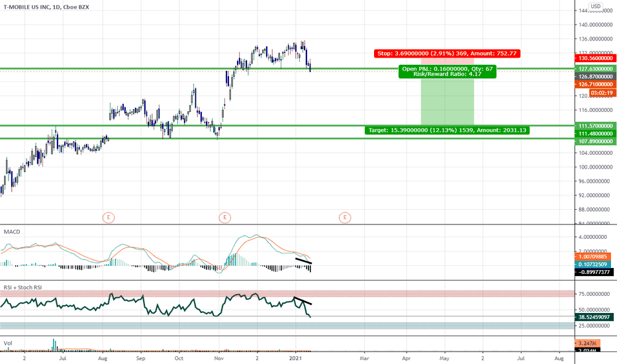Click the -0.89977377 histogram value tag
Screen dimensions: 617x364
pyautogui.click(x=594, y=272)
